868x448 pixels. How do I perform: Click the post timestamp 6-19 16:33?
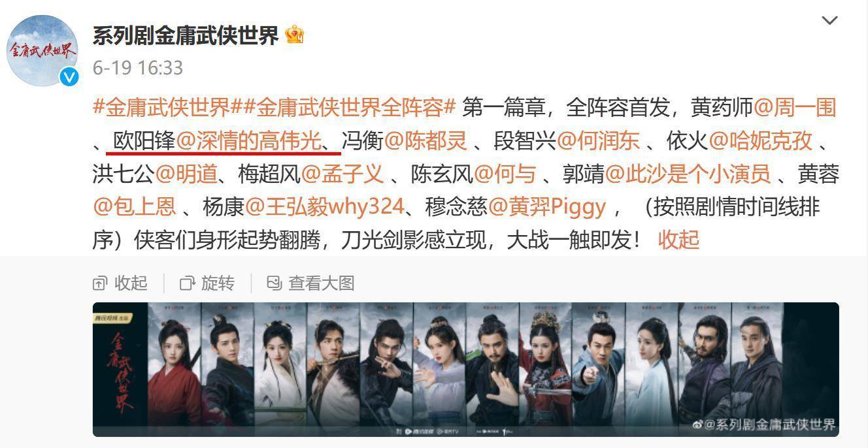138,68
